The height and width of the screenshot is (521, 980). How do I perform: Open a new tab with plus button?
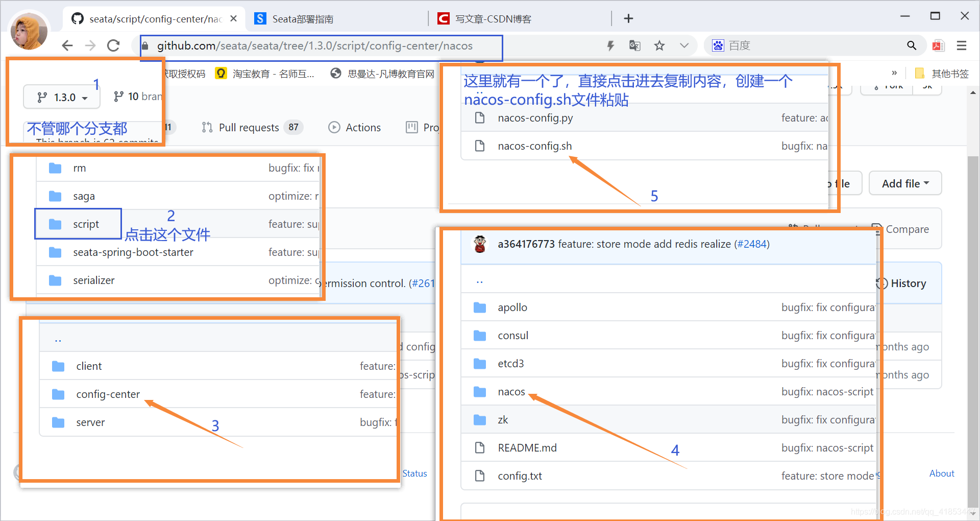tap(628, 19)
